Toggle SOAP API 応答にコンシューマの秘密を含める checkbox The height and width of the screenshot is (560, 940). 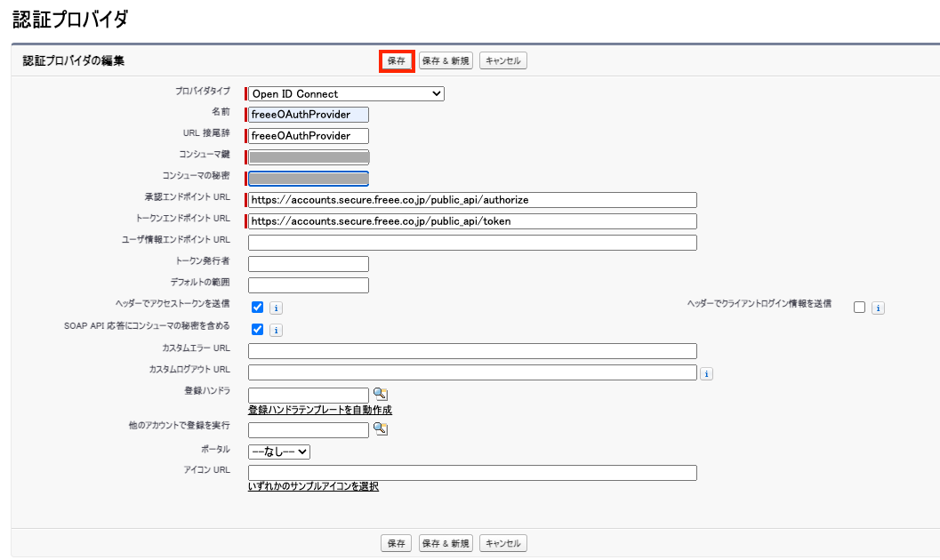257,330
